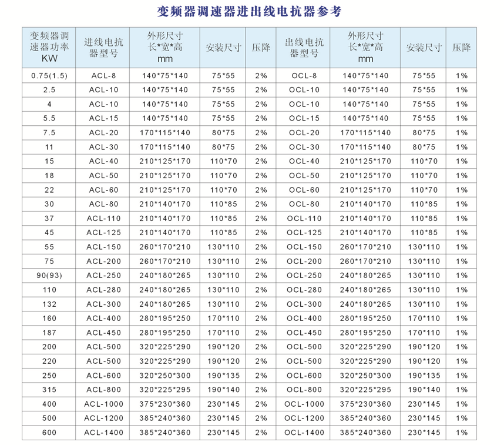
Task: Select the OCL-40 model cell
Action: click(x=304, y=161)
